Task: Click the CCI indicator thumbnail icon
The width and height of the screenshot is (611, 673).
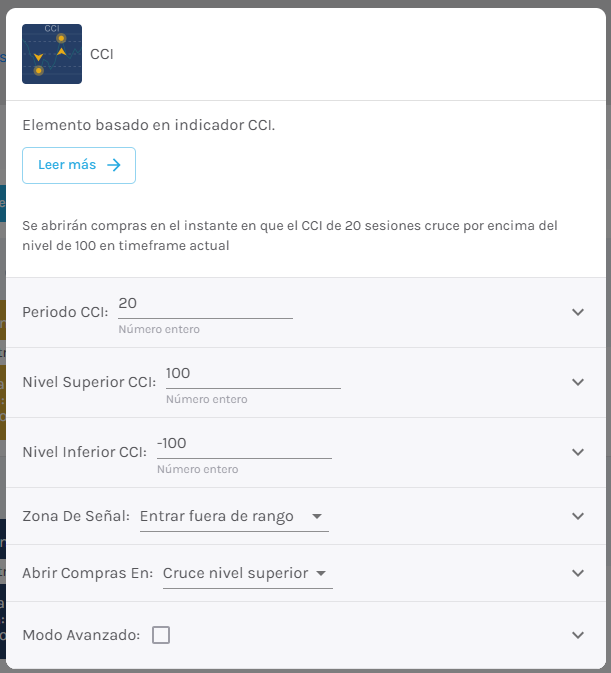Action: tap(52, 54)
